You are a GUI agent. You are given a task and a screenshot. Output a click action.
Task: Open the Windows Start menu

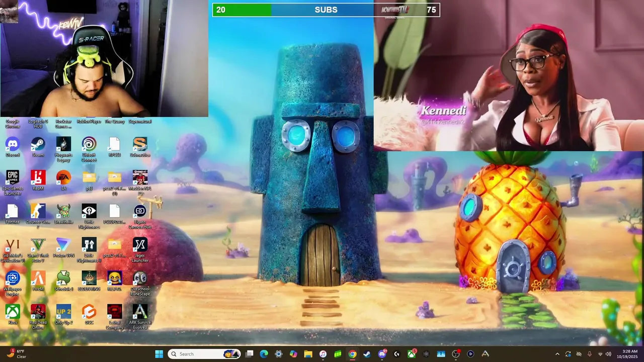click(x=159, y=354)
